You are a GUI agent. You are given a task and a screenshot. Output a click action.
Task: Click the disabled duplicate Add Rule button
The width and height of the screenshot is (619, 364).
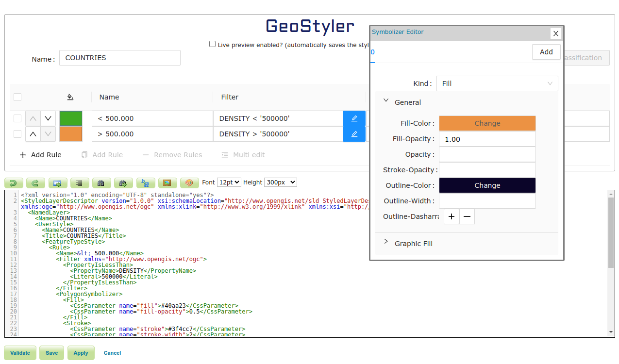[x=102, y=155]
